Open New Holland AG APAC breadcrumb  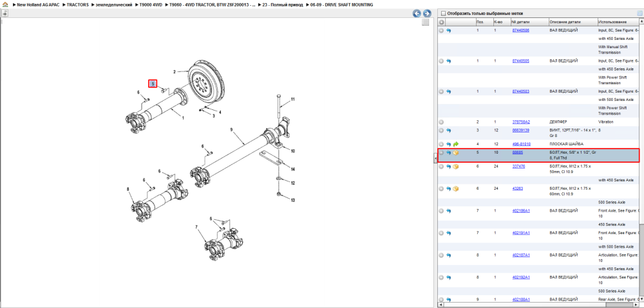point(38,5)
